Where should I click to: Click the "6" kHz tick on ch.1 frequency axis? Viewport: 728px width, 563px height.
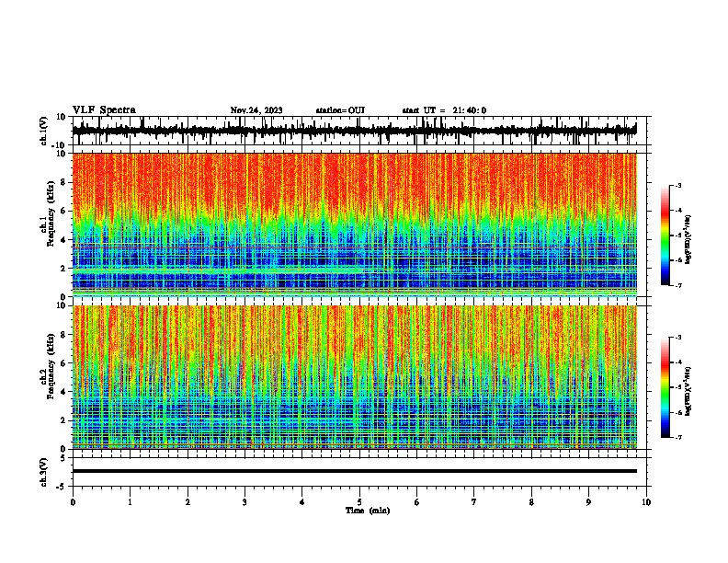(63, 211)
